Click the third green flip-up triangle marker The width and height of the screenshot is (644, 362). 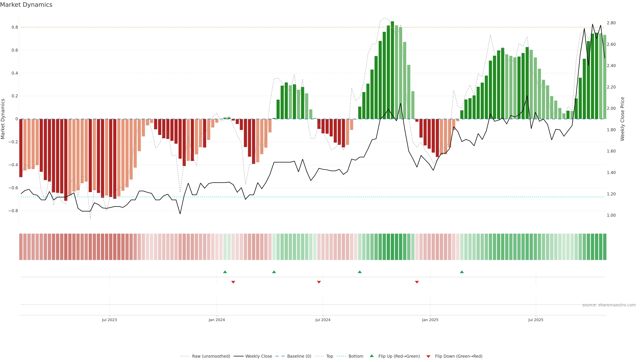(x=360, y=272)
